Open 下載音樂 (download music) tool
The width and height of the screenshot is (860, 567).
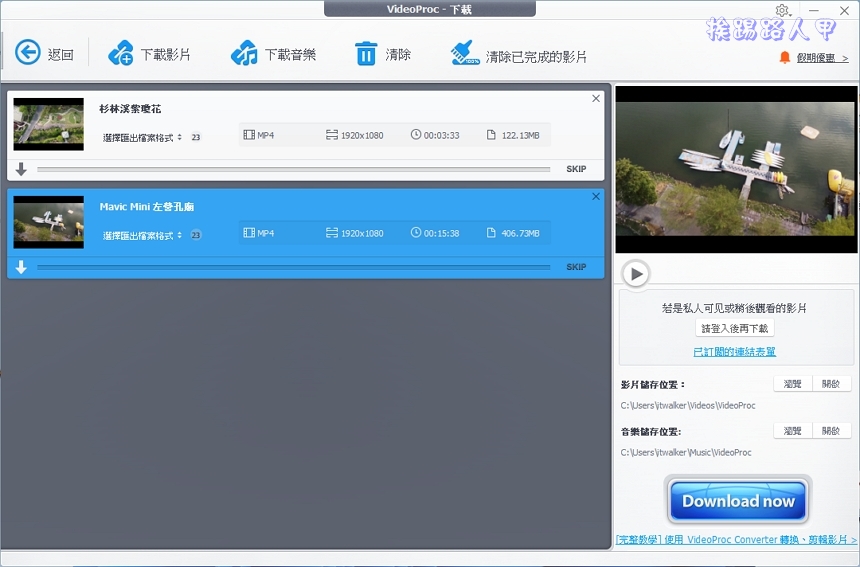coord(273,54)
